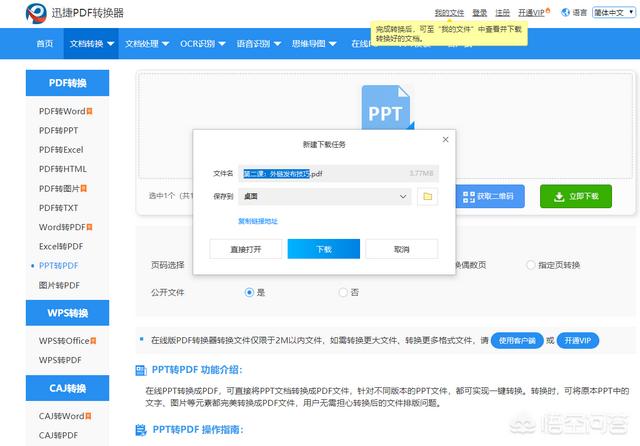The height and width of the screenshot is (446, 640).
Task: Open Excel转PDF in sidebar
Action: pyautogui.click(x=61, y=246)
